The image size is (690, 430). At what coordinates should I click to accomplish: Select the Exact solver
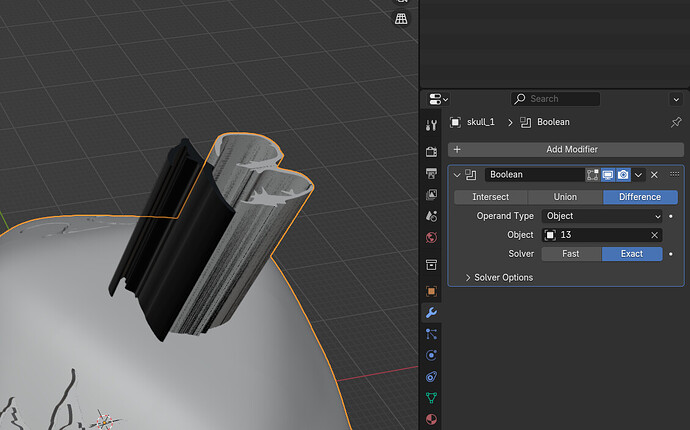coord(632,254)
